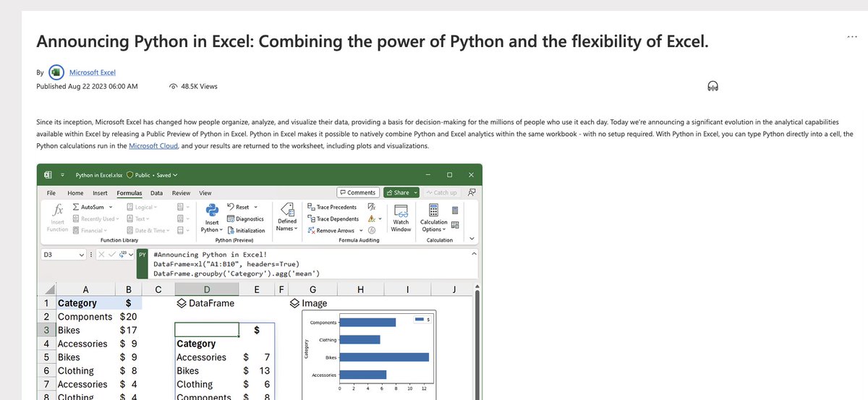Click the Catch up button

pos(442,192)
